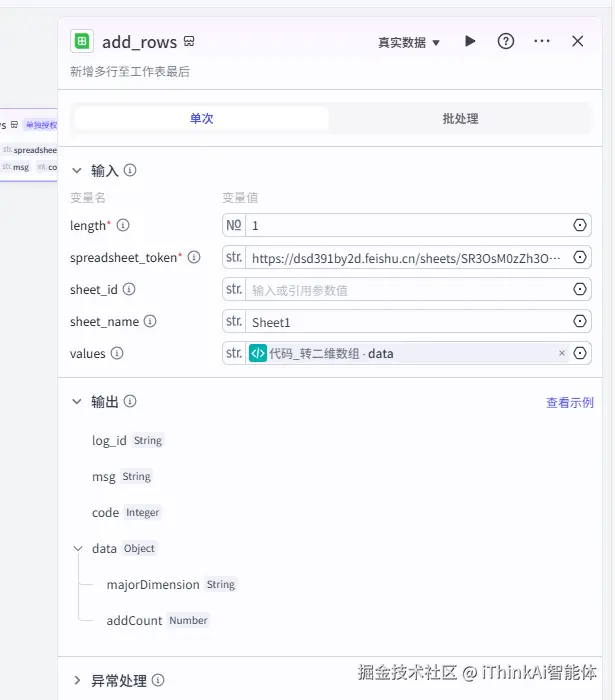Show info for the length parameter
This screenshot has height=700, width=615.
123,225
